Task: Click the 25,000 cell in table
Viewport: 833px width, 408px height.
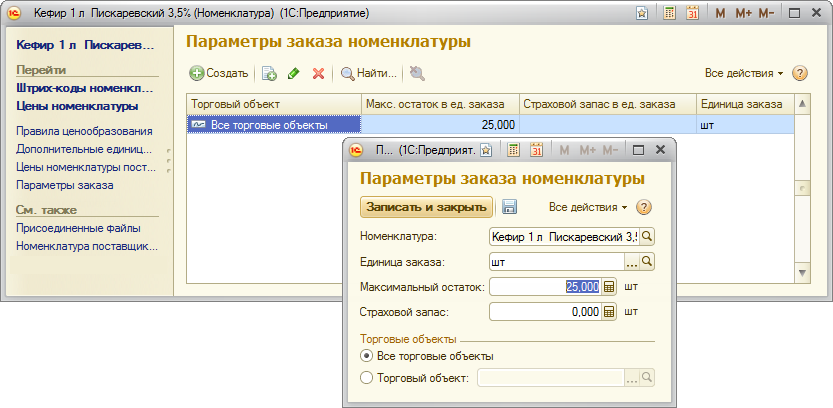Action: tap(440, 125)
